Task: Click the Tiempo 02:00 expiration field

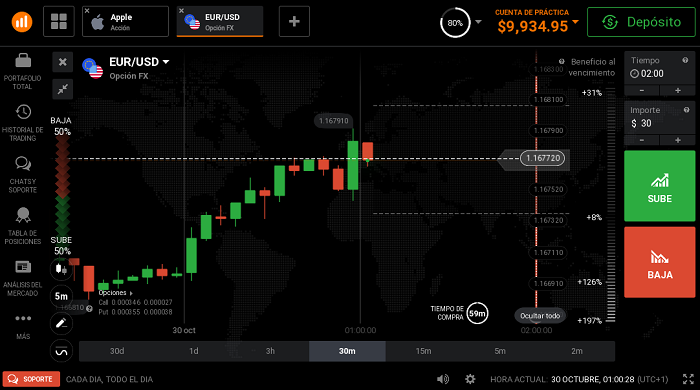Action: point(659,68)
